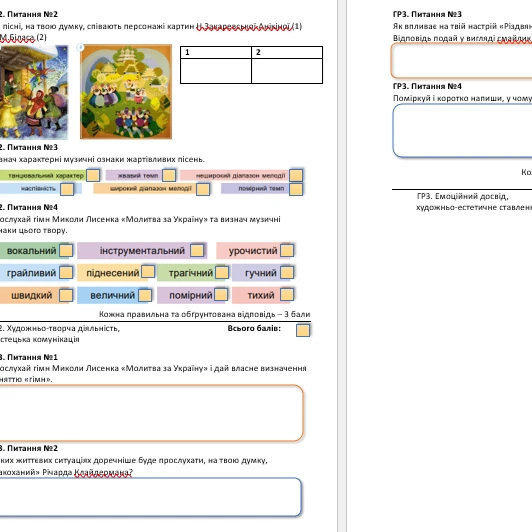Click the orange answer box for «гімн» definition

(150, 413)
